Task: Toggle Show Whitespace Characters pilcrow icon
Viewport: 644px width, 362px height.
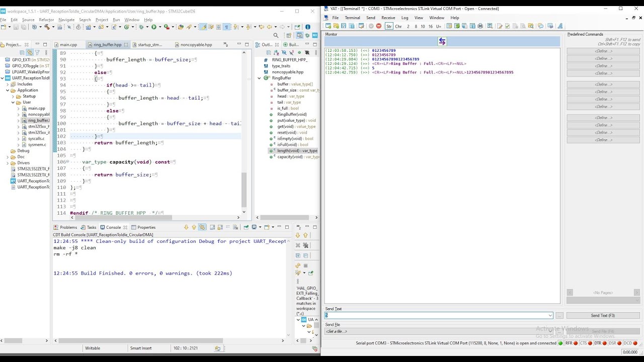Action: tap(227, 27)
